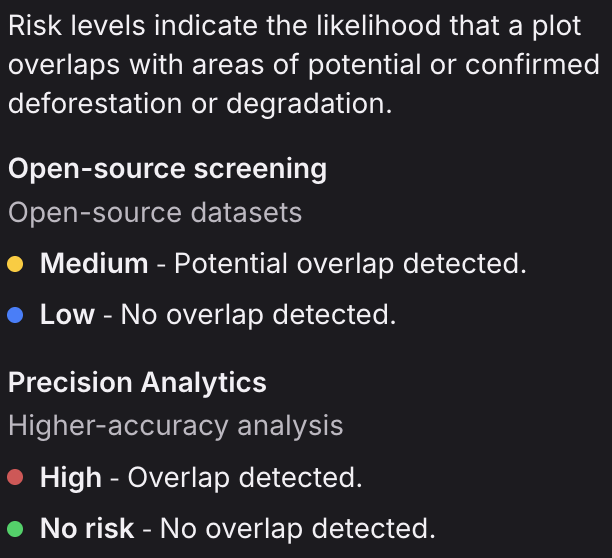Click the green No risk dot

[16, 528]
